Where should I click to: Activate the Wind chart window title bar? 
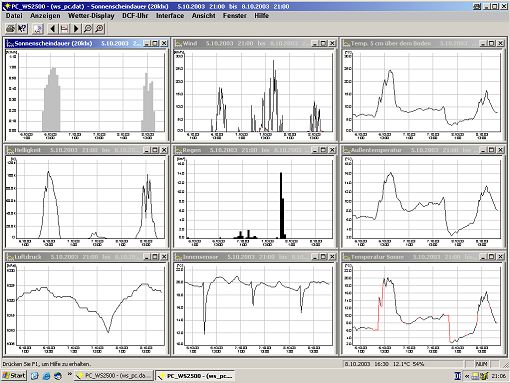[x=242, y=43]
